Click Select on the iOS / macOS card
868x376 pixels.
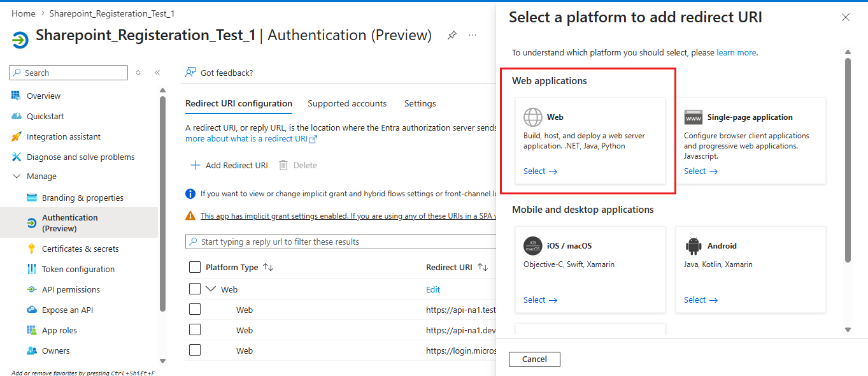(540, 300)
